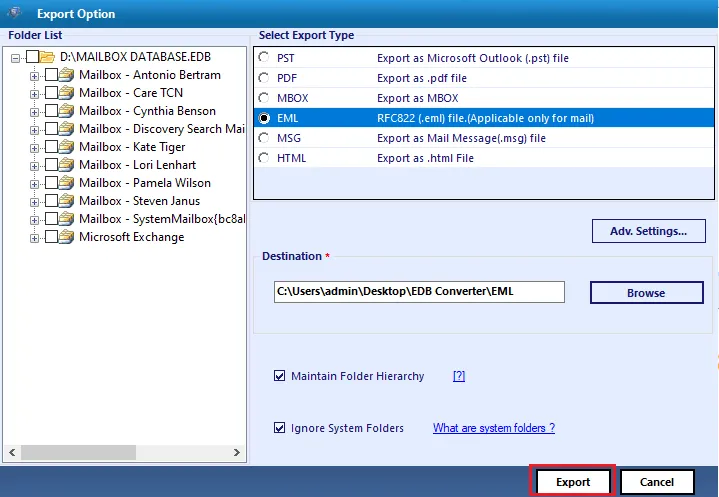
Task: Click the application icon in the Export Option title bar
Action: coord(14,13)
